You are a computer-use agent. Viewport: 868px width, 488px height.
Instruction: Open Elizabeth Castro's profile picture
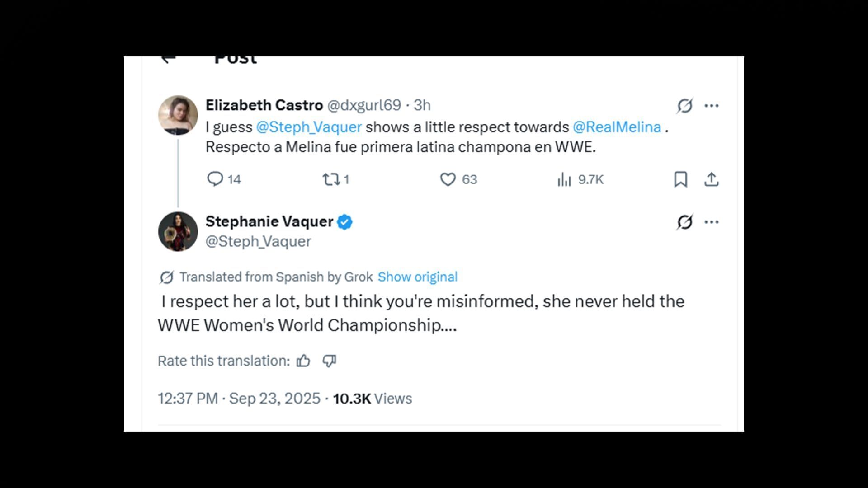[x=178, y=115]
